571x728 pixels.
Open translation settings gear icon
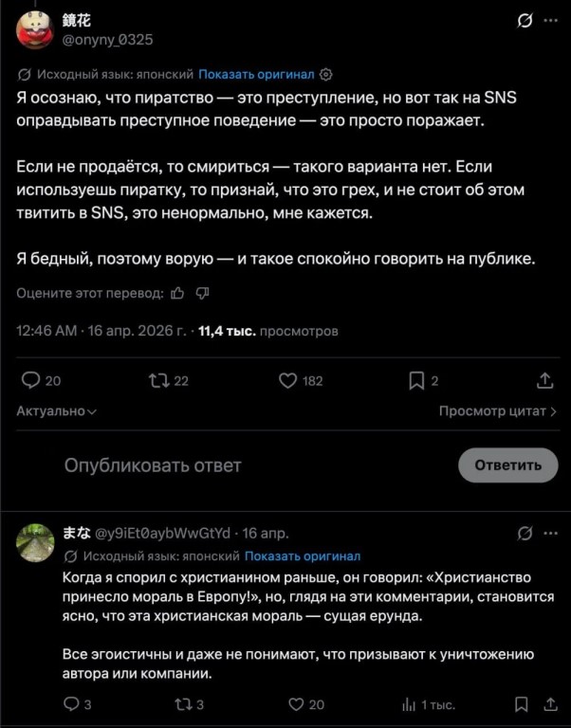point(327,74)
